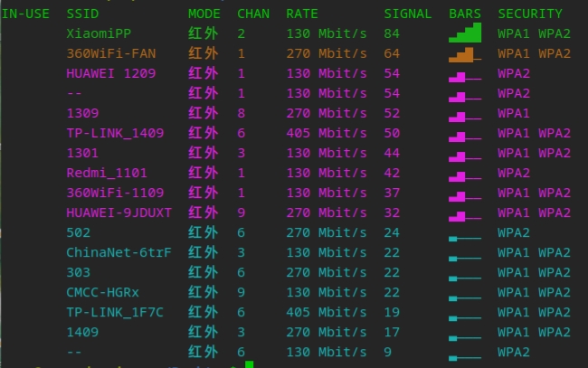Click the orange signal bars for 360WiFi-FAN
Image resolution: width=588 pixels, height=368 pixels.
[465, 55]
